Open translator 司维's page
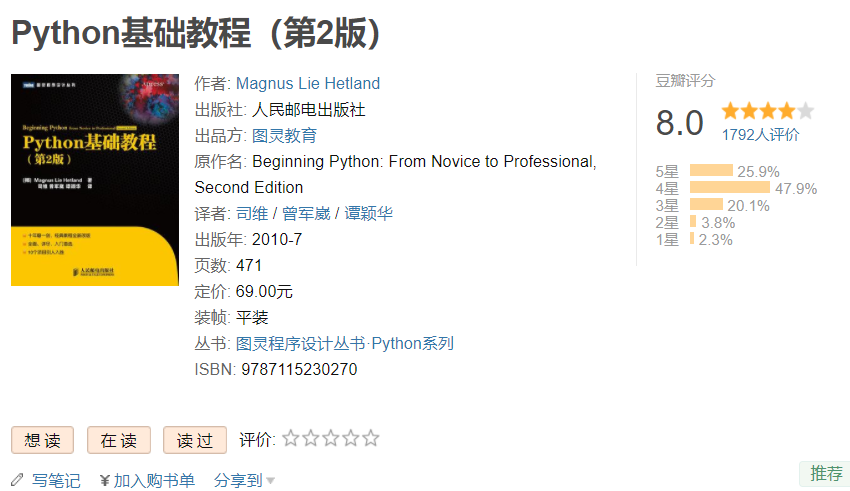This screenshot has width=850, height=491. point(251,214)
